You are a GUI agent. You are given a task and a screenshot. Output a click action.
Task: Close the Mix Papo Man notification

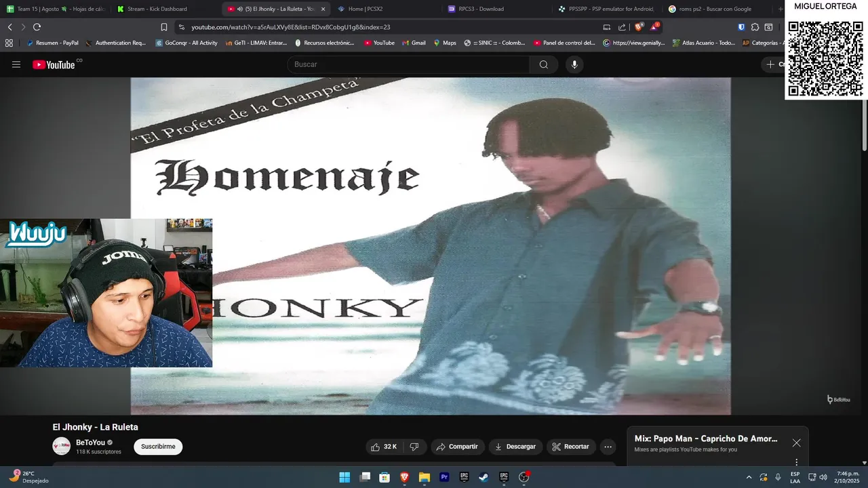(796, 443)
